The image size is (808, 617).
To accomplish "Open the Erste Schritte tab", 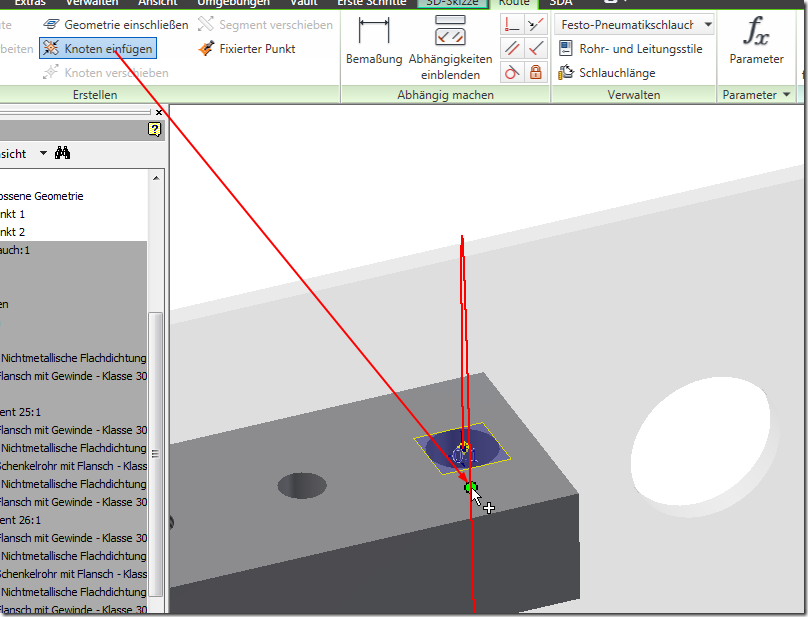I will click(x=372, y=3).
